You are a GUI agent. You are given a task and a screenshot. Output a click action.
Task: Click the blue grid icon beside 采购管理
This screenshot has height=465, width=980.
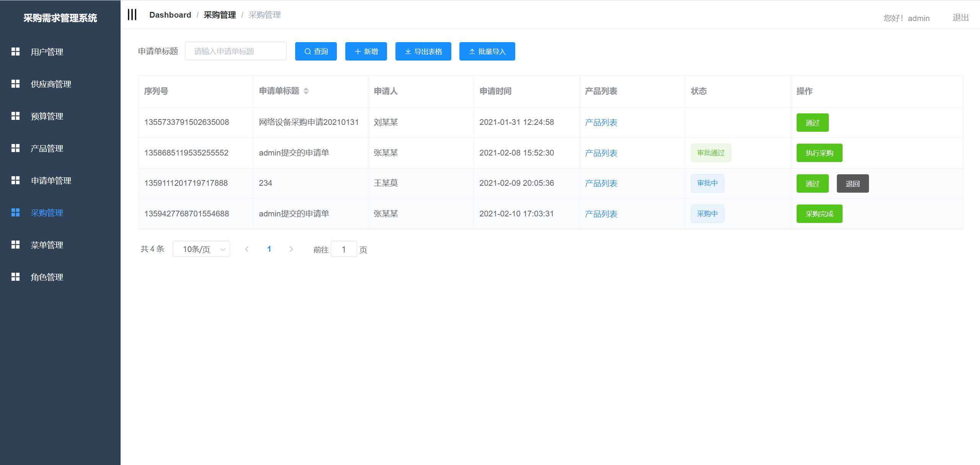click(15, 212)
